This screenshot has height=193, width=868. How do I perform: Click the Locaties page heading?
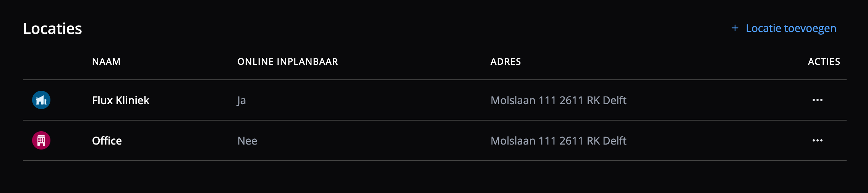pos(53,29)
